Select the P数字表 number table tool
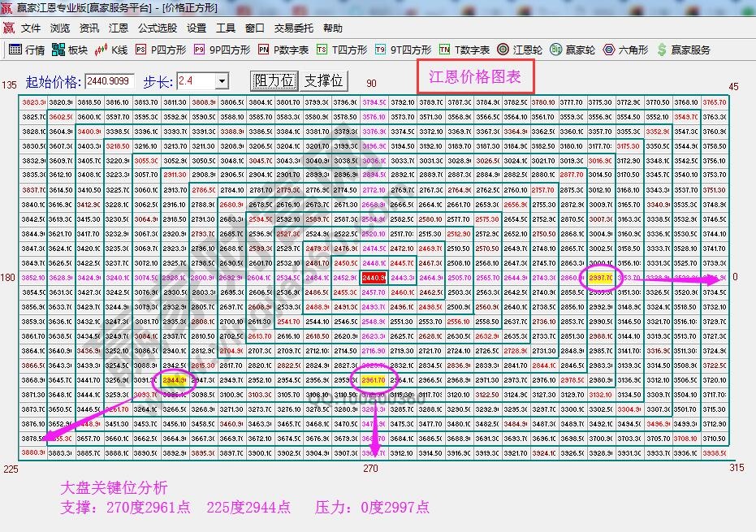The height and width of the screenshot is (532, 756). [283, 49]
